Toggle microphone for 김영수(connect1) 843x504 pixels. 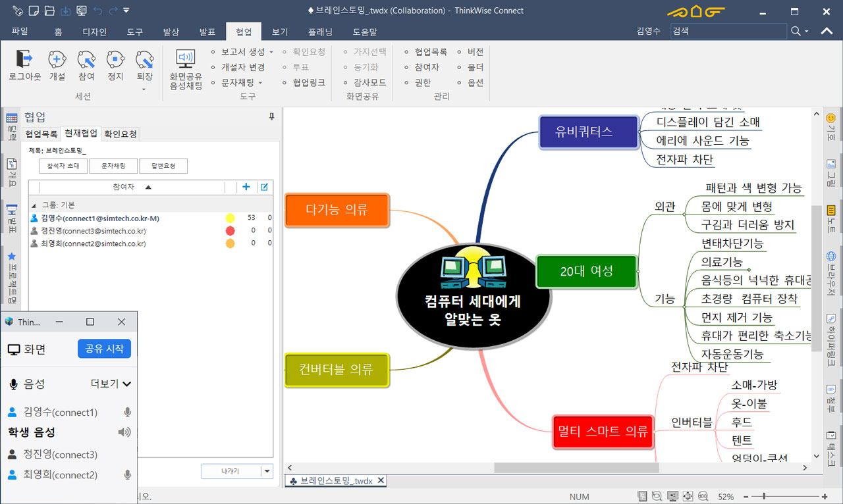128,413
